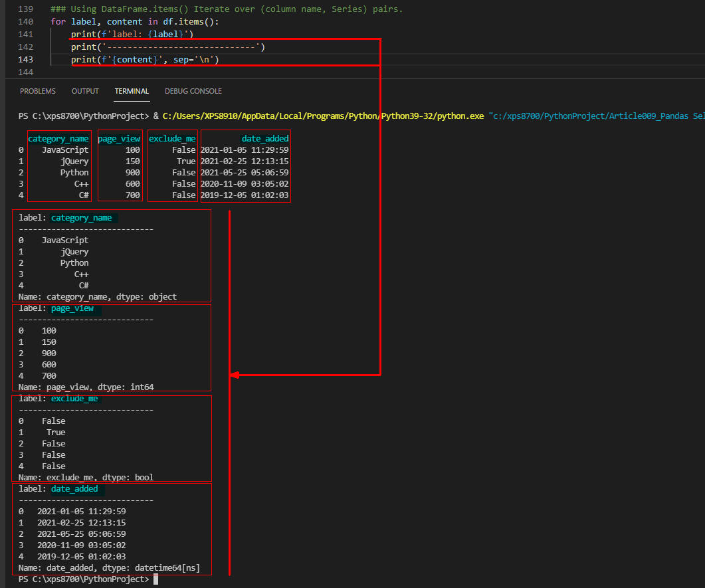Place cursor on 'for label, content in df.items():' line
Image resolution: width=705 pixels, height=588 pixels.
pyautogui.click(x=135, y=21)
